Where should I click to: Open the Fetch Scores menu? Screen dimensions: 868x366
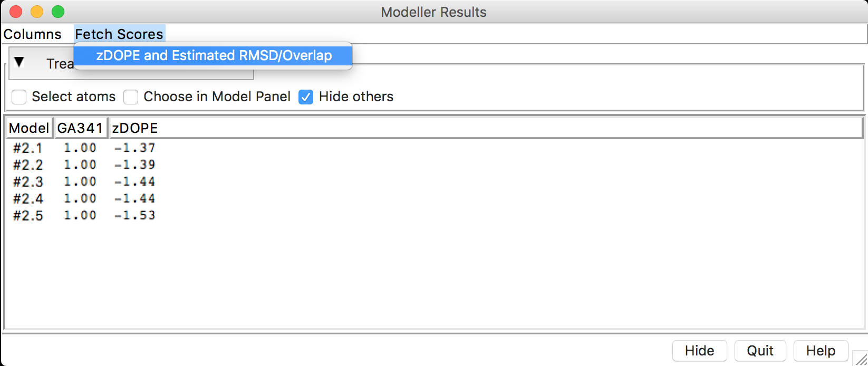pos(119,34)
